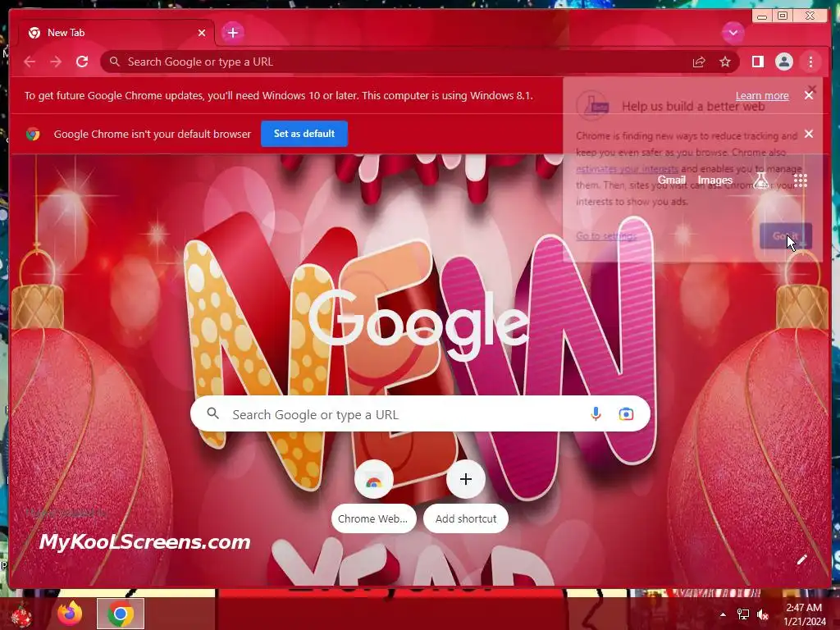Open the Start button ornament
The image size is (840, 630).
[21, 615]
